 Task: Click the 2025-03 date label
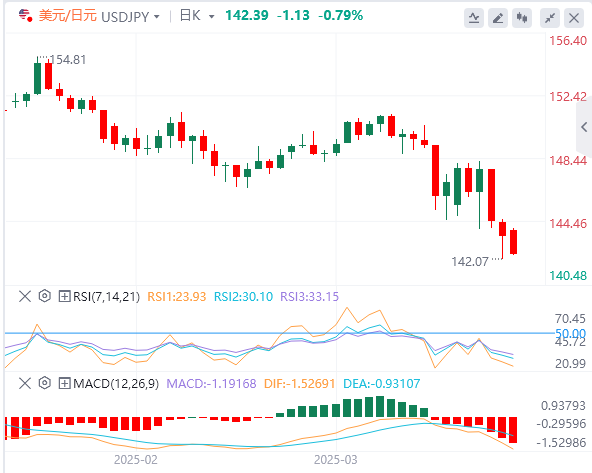336,460
